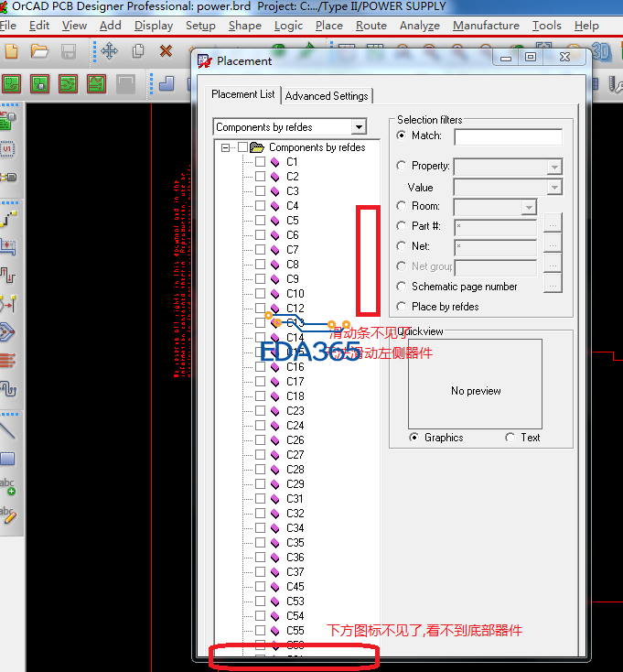The image size is (623, 672).
Task: Select the Add Connect route tool
Action: 8,218
